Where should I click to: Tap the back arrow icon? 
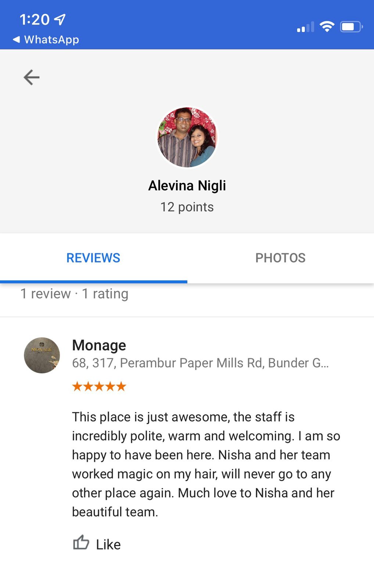pos(31,77)
